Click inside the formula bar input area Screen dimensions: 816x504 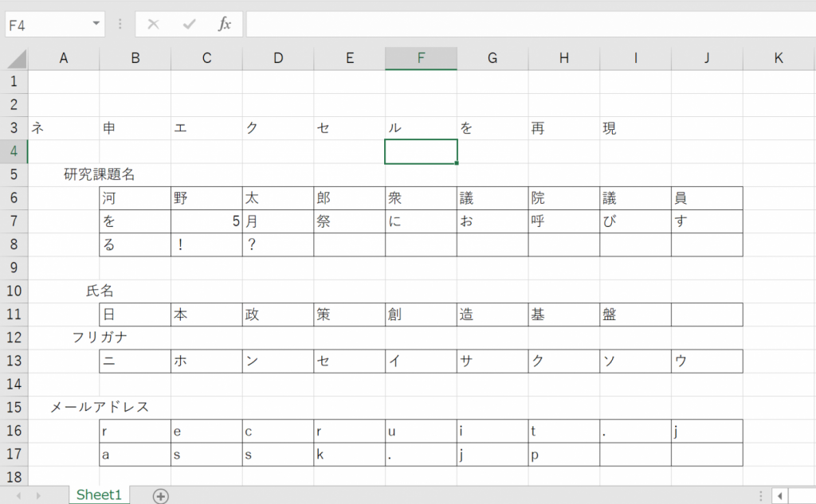[x=526, y=25]
